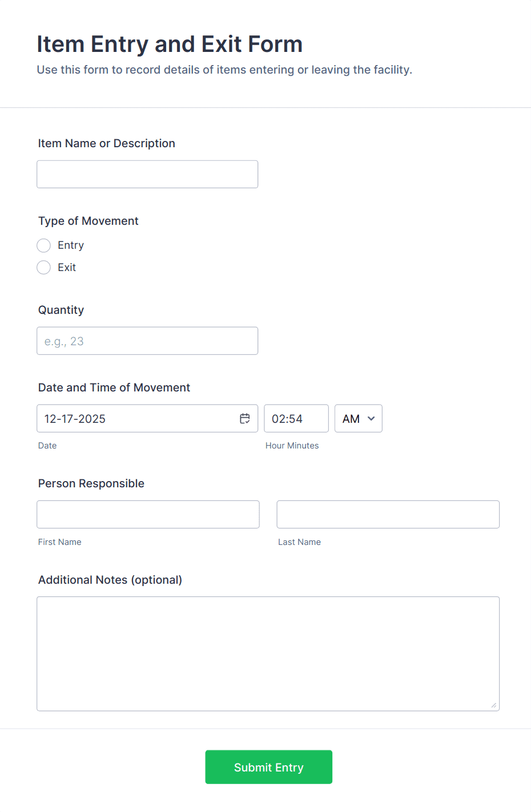Click the Item Name or Description label
The image size is (531, 812).
pos(107,143)
